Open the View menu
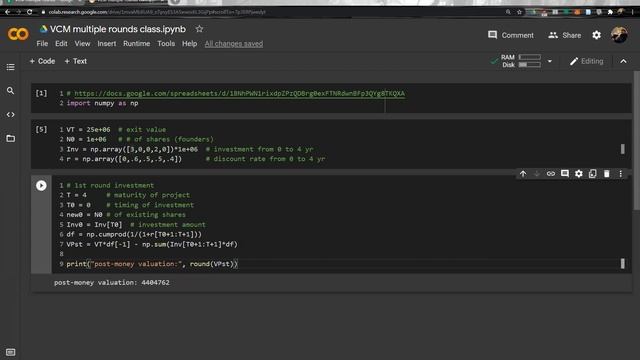This screenshot has height=360, width=640. pyautogui.click(x=82, y=44)
